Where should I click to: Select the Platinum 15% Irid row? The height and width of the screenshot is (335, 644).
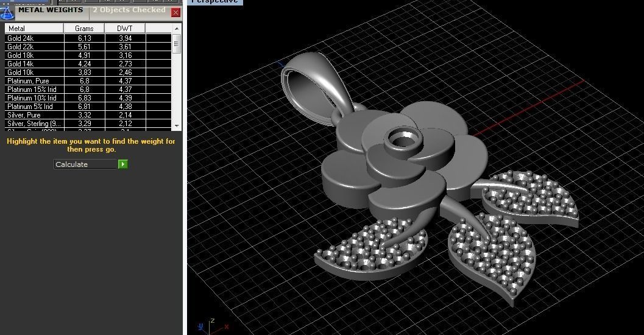pos(88,90)
